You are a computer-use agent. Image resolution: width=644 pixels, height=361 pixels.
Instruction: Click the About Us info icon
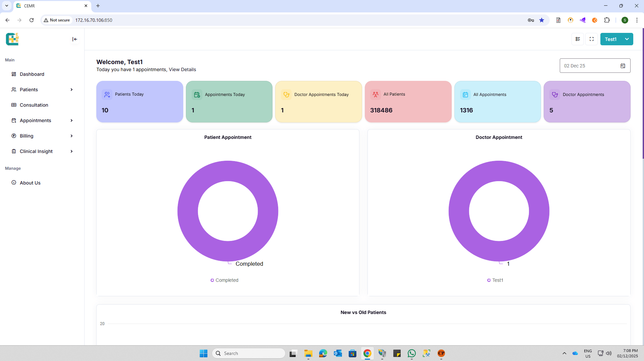point(14,183)
